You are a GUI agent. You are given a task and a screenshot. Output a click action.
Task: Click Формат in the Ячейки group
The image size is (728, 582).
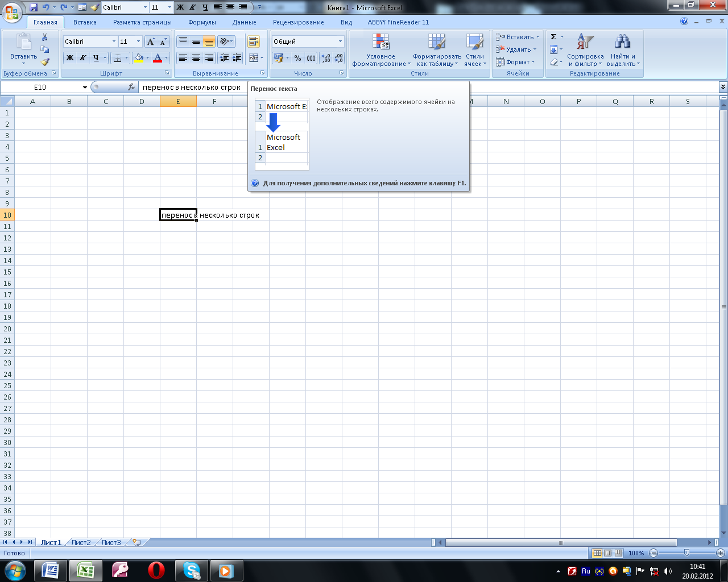pos(515,62)
